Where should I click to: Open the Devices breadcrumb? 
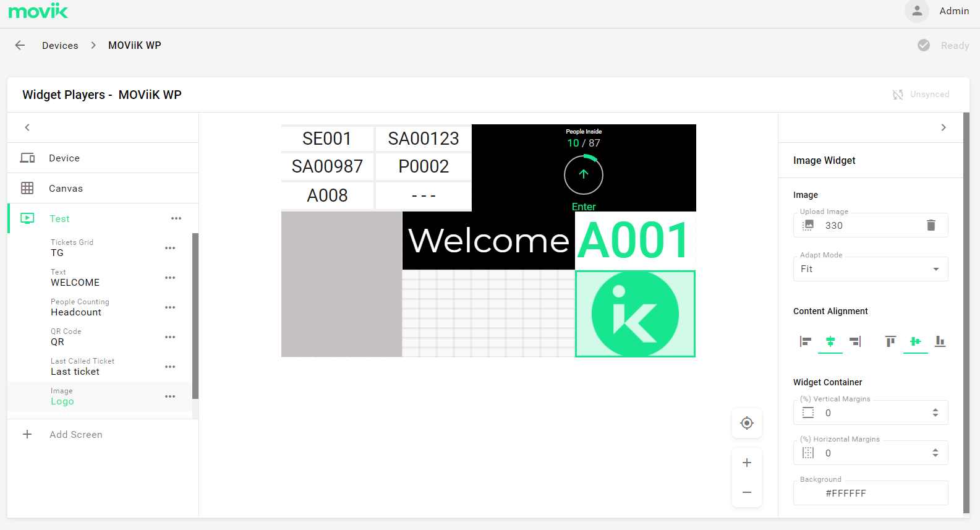(60, 46)
